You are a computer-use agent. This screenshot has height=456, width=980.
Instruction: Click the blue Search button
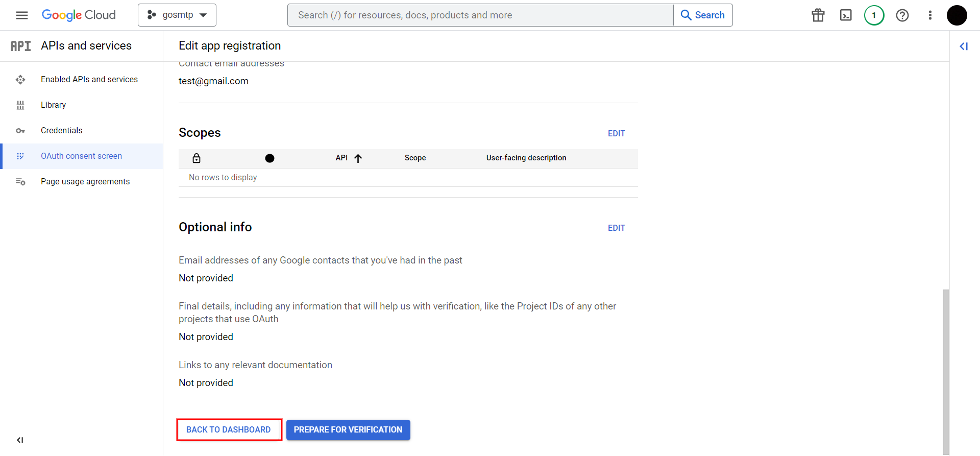703,15
